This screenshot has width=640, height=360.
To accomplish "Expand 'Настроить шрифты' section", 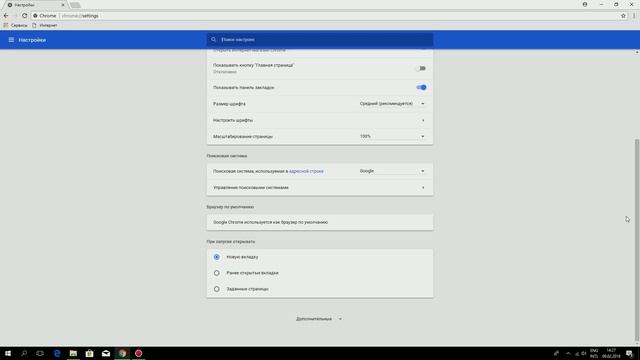I will (320, 120).
